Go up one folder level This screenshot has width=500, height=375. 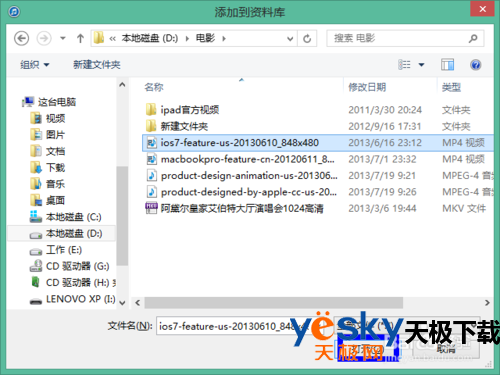[x=80, y=38]
